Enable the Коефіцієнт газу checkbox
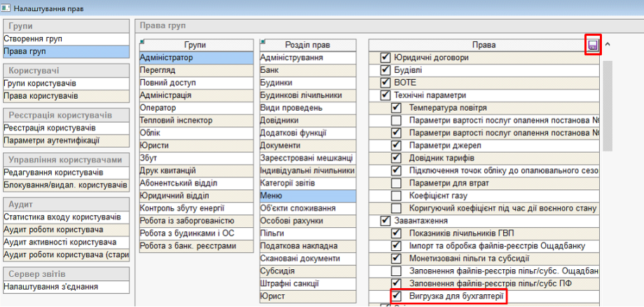Viewport: 644px width, 307px height. click(396, 196)
